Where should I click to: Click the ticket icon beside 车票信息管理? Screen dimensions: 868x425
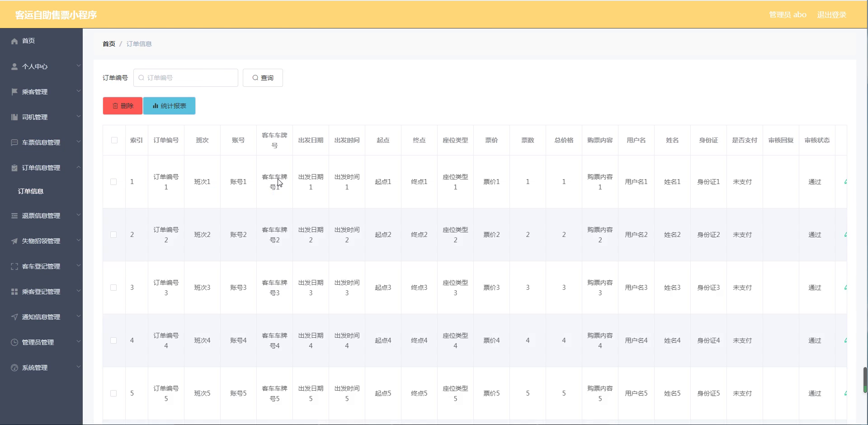pyautogui.click(x=14, y=142)
